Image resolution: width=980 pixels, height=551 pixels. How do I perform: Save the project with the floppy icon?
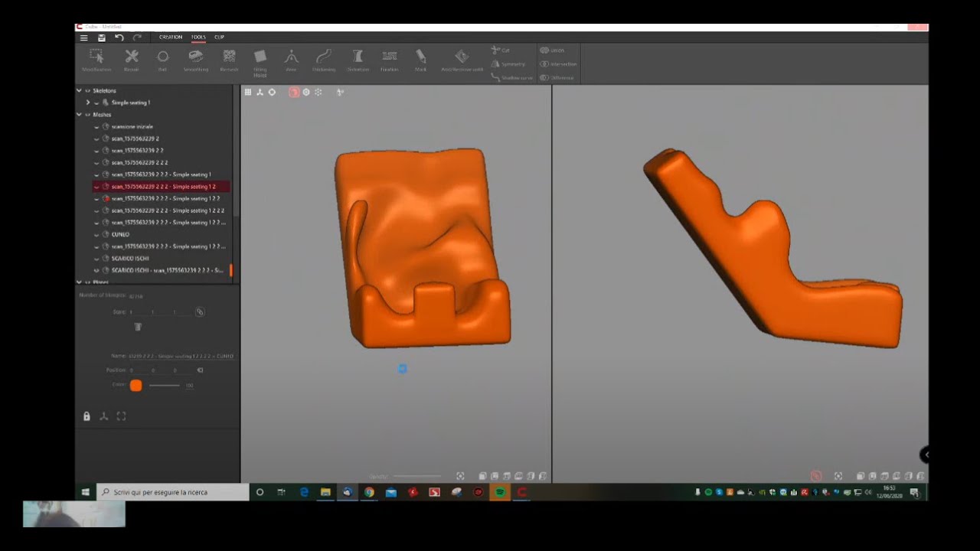101,37
